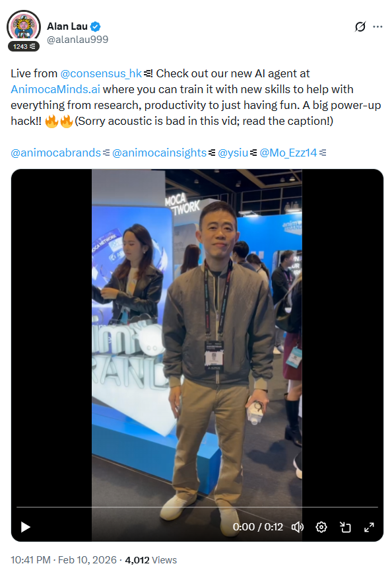Click the @alanlau999 handle
Screen dimensions: 392x570
(77, 40)
